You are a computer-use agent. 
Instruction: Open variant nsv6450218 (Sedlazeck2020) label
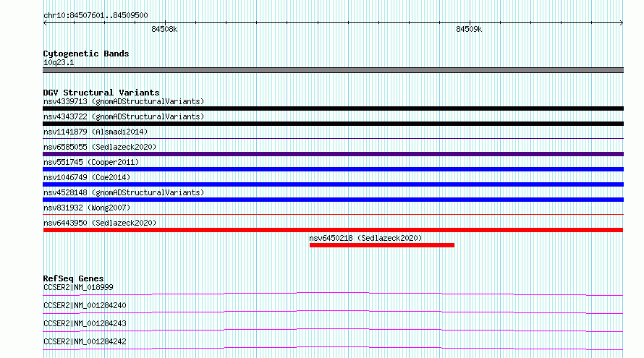(x=365, y=238)
